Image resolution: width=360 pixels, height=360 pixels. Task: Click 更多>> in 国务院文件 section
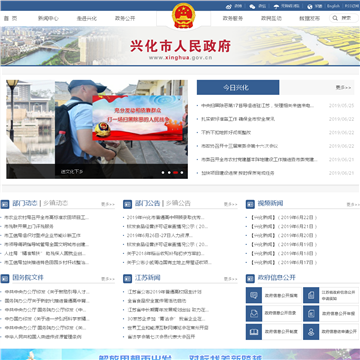[x=108, y=279]
